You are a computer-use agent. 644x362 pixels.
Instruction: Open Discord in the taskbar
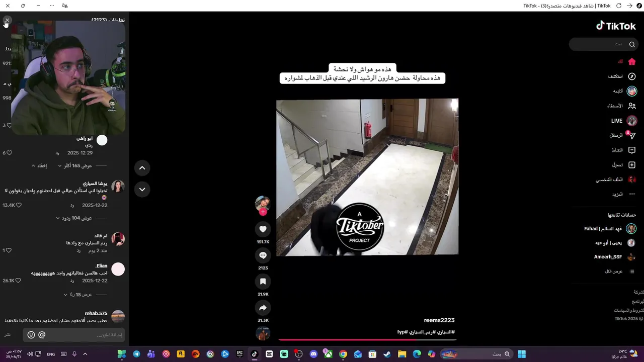(314, 354)
